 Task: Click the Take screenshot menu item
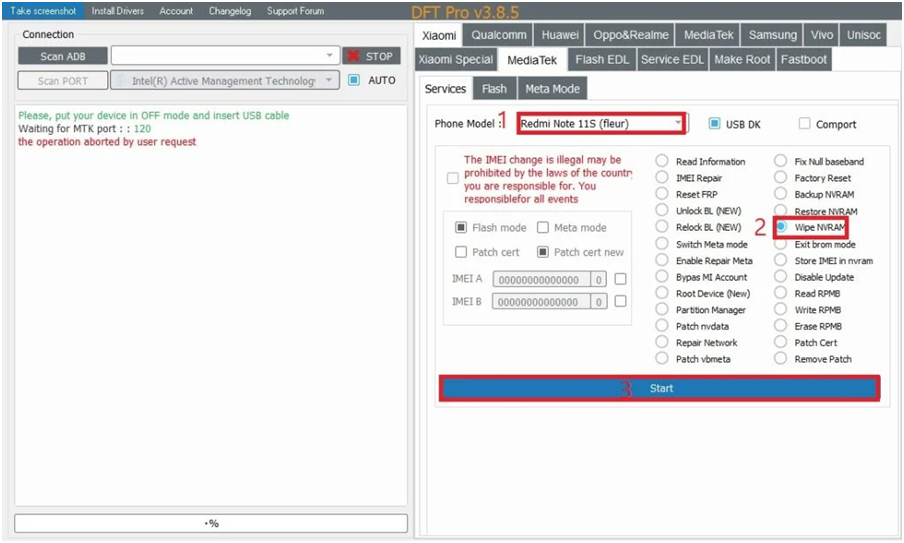click(43, 11)
